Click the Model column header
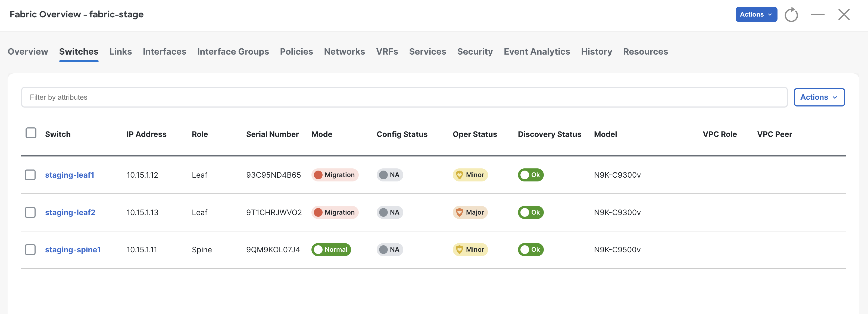Viewport: 868px width, 314px height. click(605, 134)
